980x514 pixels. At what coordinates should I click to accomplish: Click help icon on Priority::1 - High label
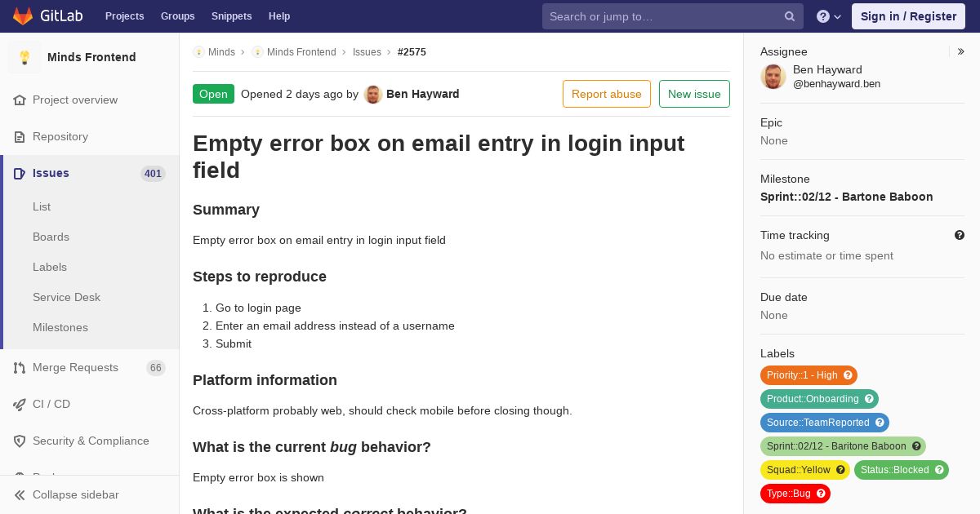pos(848,375)
